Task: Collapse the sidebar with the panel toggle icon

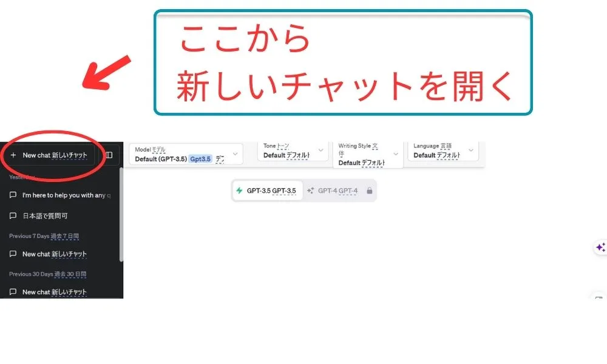Action: click(109, 155)
